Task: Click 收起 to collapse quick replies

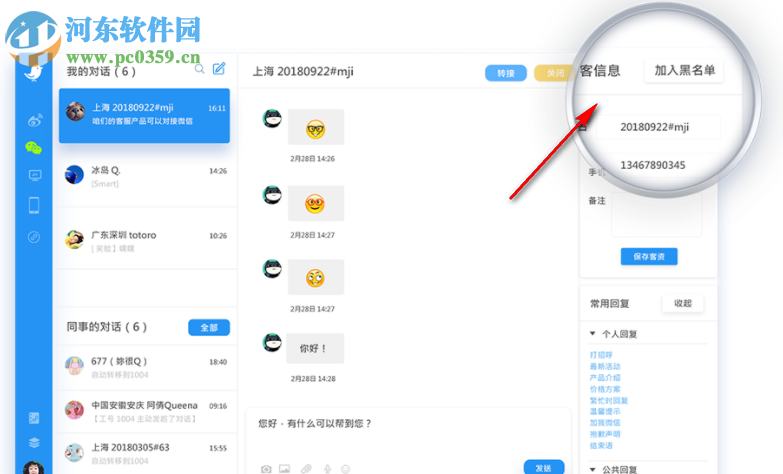Action: 683,303
